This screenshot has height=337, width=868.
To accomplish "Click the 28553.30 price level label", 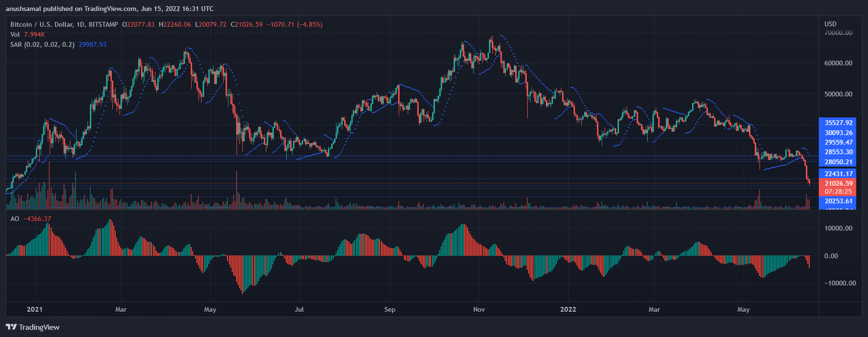I will pyautogui.click(x=837, y=152).
